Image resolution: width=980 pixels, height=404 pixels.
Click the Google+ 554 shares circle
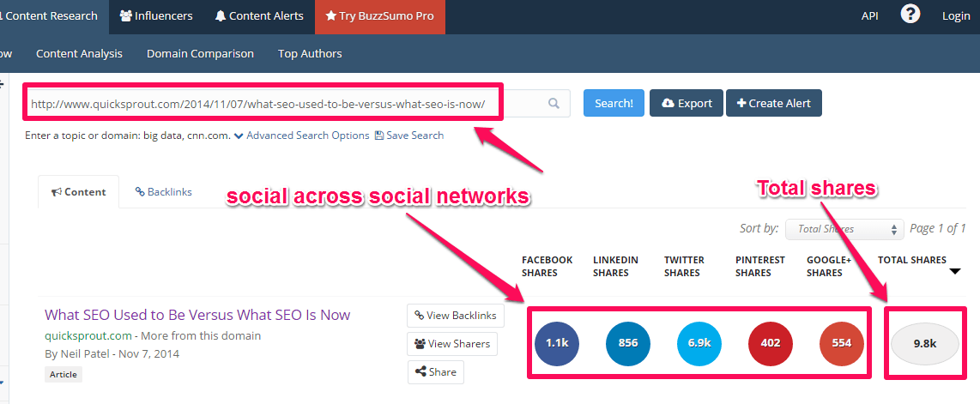tap(842, 343)
